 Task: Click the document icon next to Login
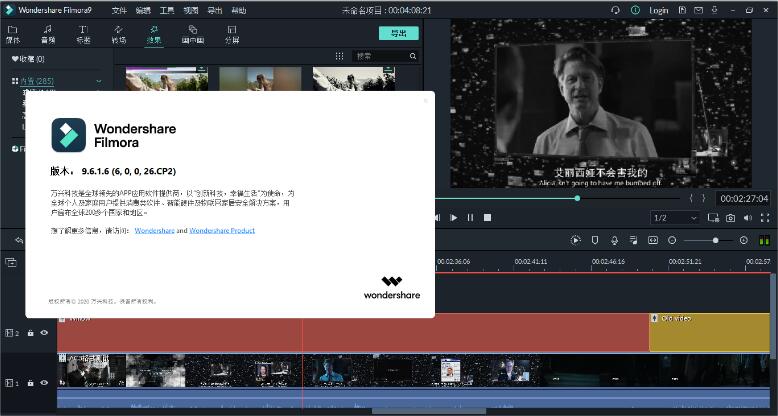(x=683, y=10)
